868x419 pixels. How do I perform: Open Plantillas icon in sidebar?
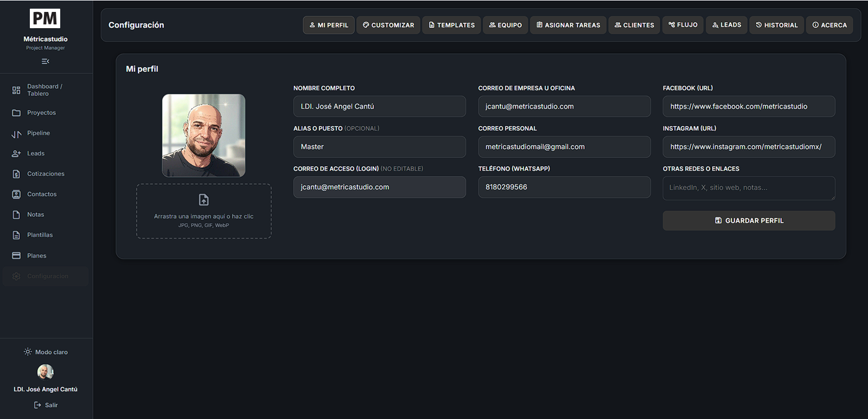(16, 235)
